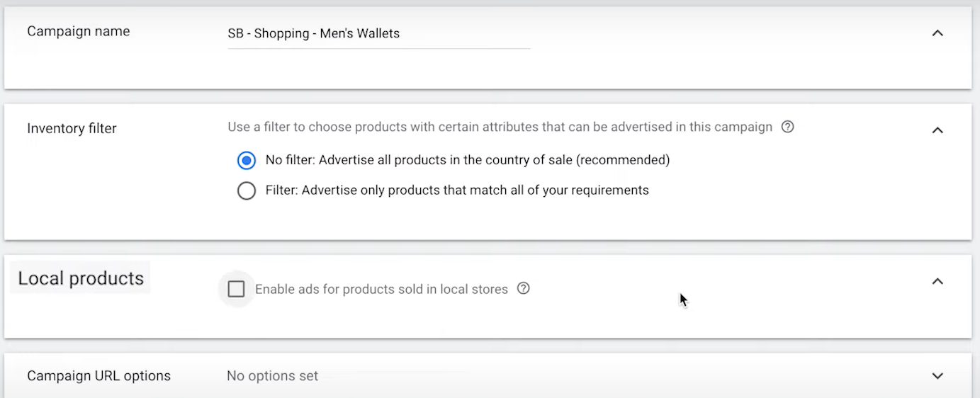This screenshot has height=398, width=980.
Task: Expand the Campaign URL options section
Action: (937, 376)
